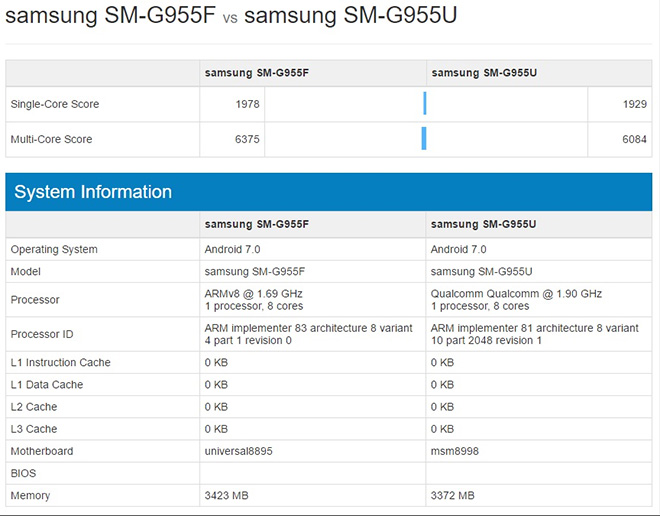Select the Processor ID row label

42,334
